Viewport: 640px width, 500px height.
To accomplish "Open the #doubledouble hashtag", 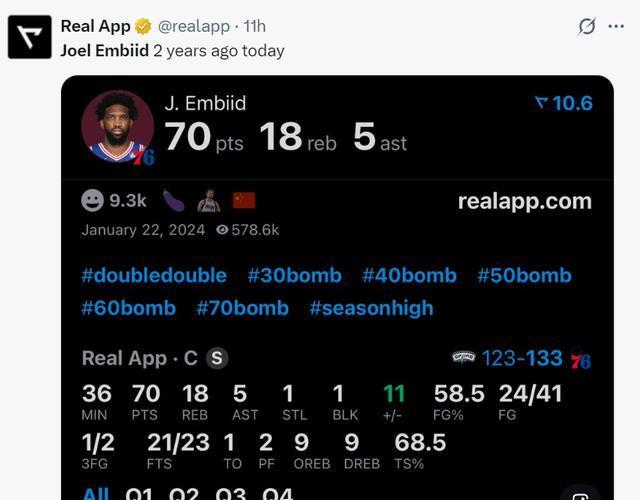I will tap(154, 275).
